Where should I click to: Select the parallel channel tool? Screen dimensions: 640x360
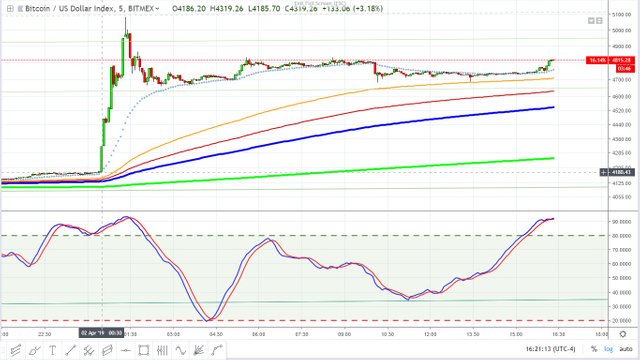pos(107,350)
